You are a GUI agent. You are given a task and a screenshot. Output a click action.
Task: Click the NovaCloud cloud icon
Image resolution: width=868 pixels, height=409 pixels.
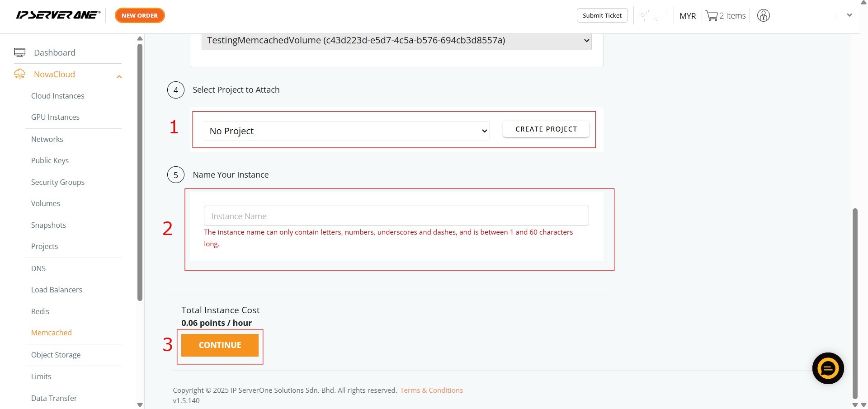19,74
